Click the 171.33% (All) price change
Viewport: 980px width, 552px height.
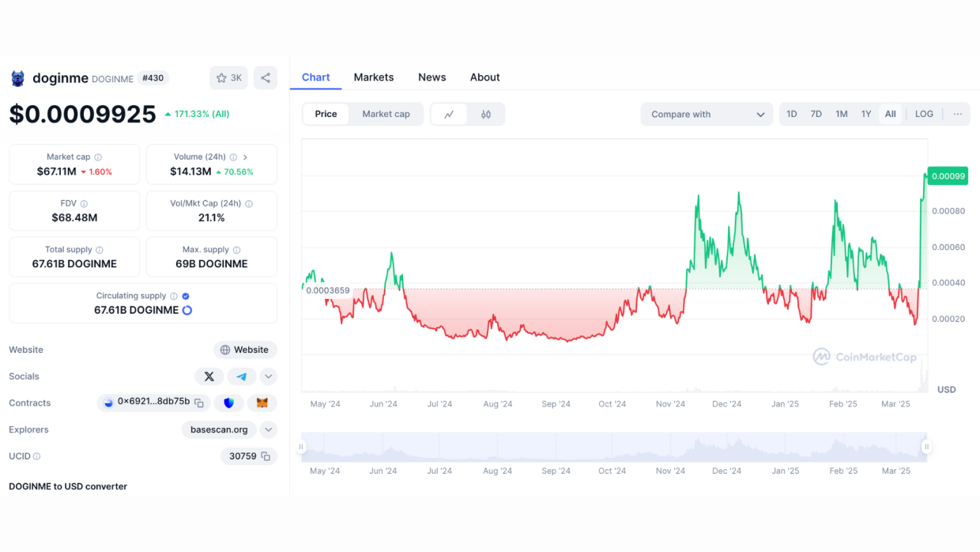(197, 114)
